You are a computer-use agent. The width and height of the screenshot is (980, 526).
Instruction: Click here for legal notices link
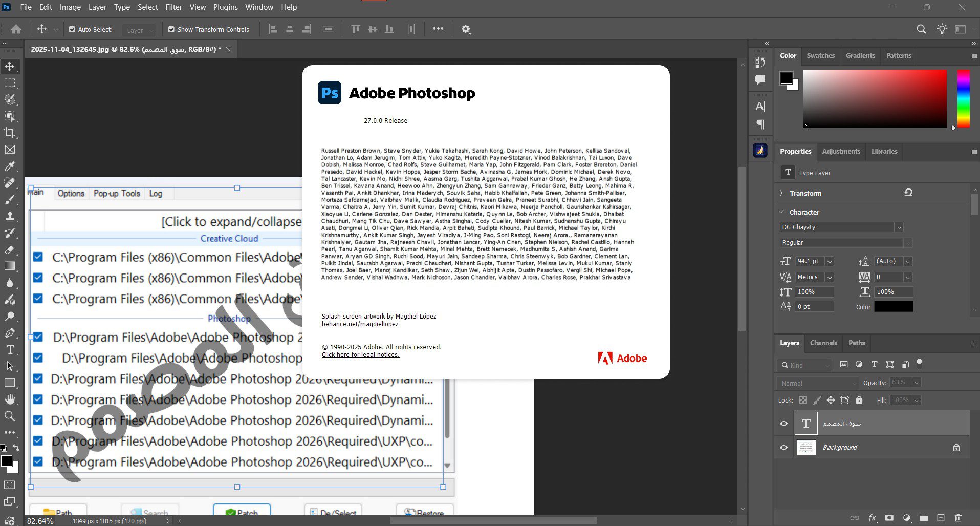click(360, 355)
